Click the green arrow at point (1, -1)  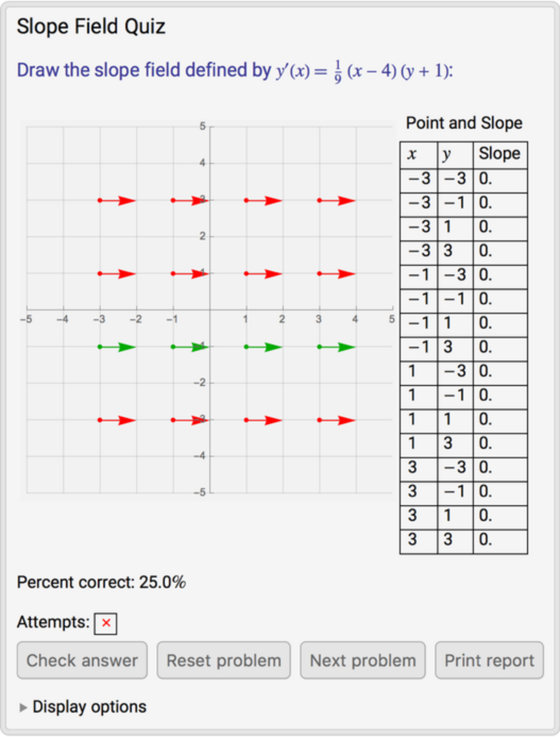(x=264, y=347)
